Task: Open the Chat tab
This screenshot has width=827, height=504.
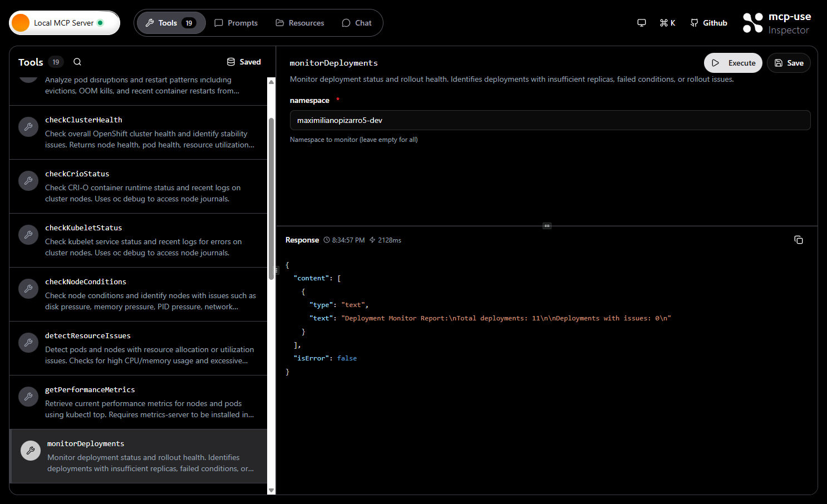Action: [356, 23]
